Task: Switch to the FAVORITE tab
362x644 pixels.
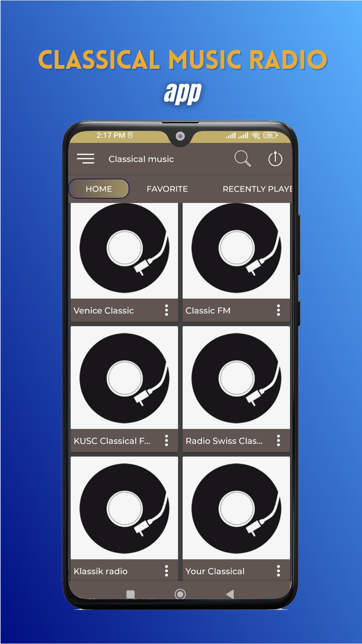Action: [167, 189]
